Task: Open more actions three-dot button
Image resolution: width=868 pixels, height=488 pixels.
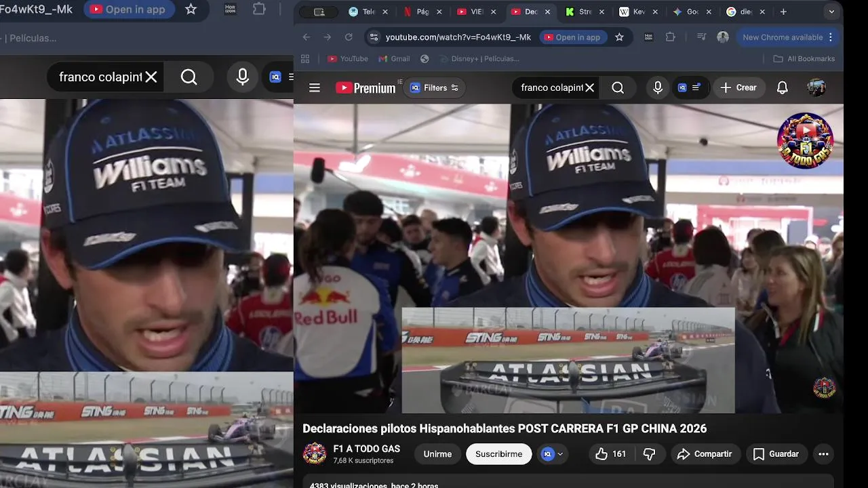Action: 823,454
